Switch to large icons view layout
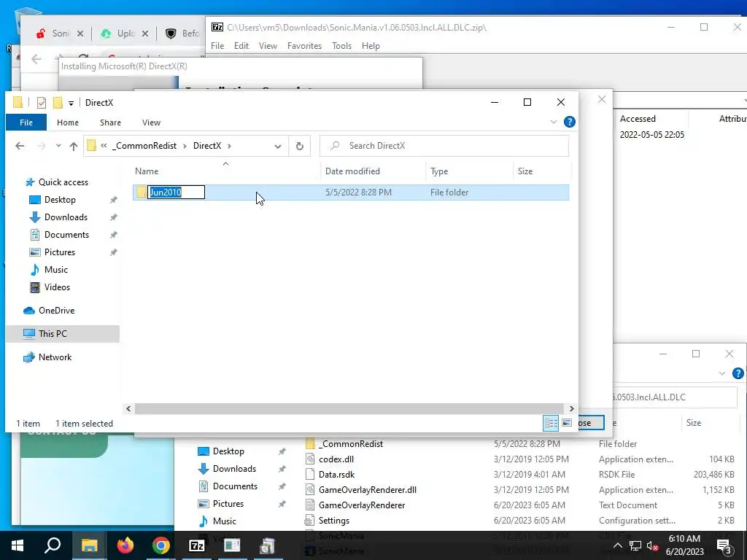 point(566,423)
